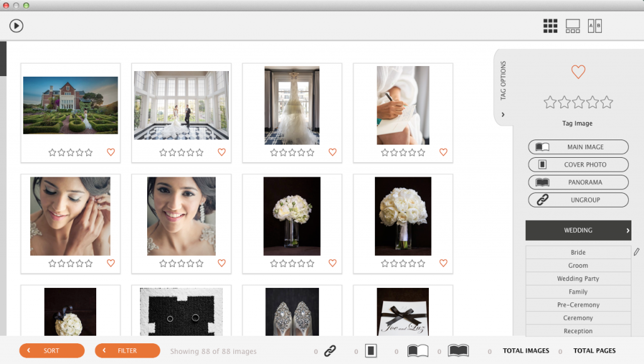Apply the Wedding Party tag

(579, 279)
